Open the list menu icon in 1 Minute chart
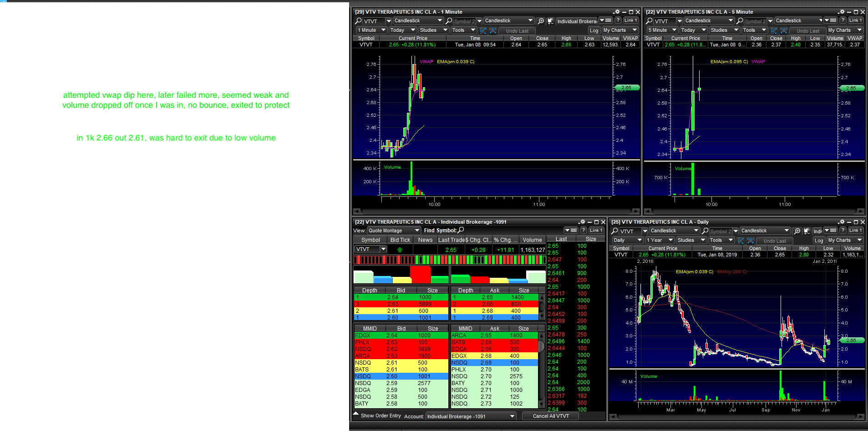Image resolution: width=868 pixels, height=431 pixels. point(606,20)
